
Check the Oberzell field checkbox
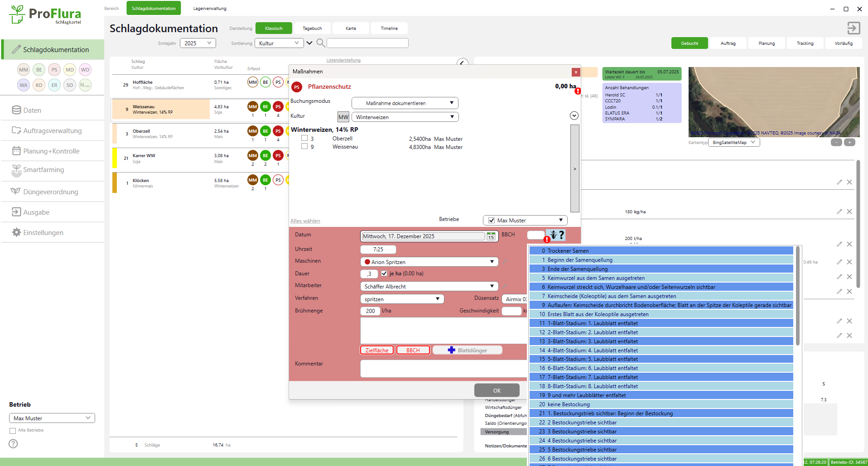[x=304, y=139]
